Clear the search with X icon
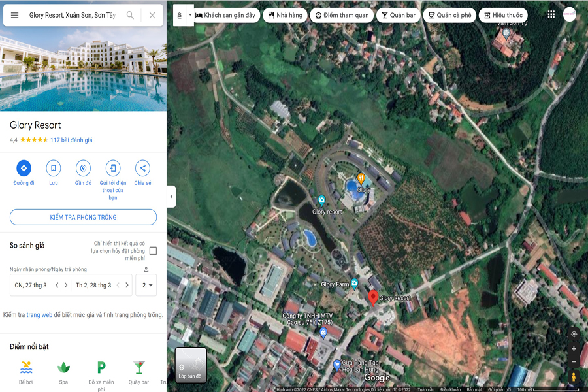This screenshot has width=588, height=392. [x=152, y=16]
